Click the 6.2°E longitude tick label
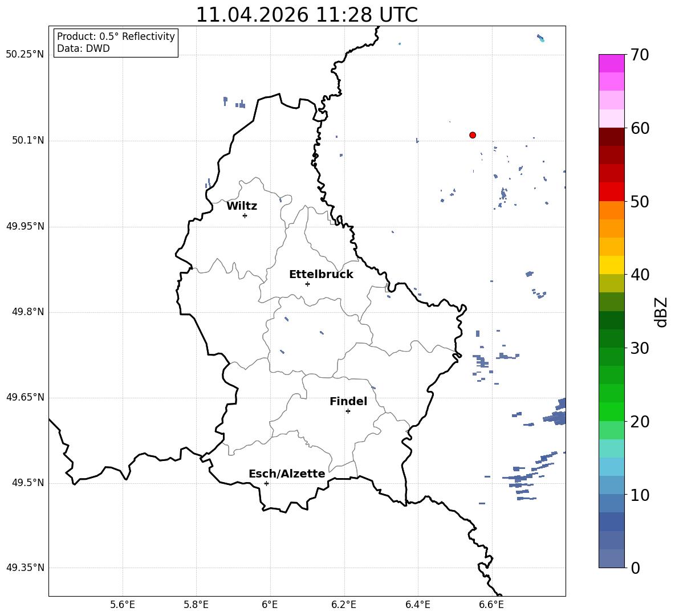This screenshot has width=675, height=616. [x=344, y=605]
